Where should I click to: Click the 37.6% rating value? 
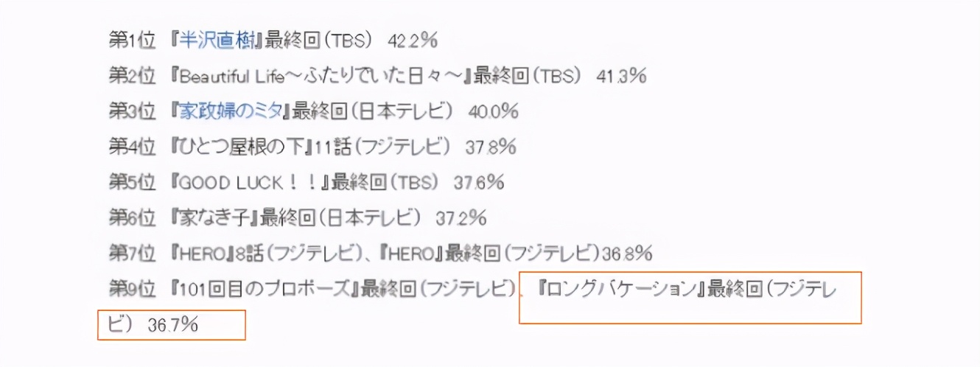pos(479,182)
